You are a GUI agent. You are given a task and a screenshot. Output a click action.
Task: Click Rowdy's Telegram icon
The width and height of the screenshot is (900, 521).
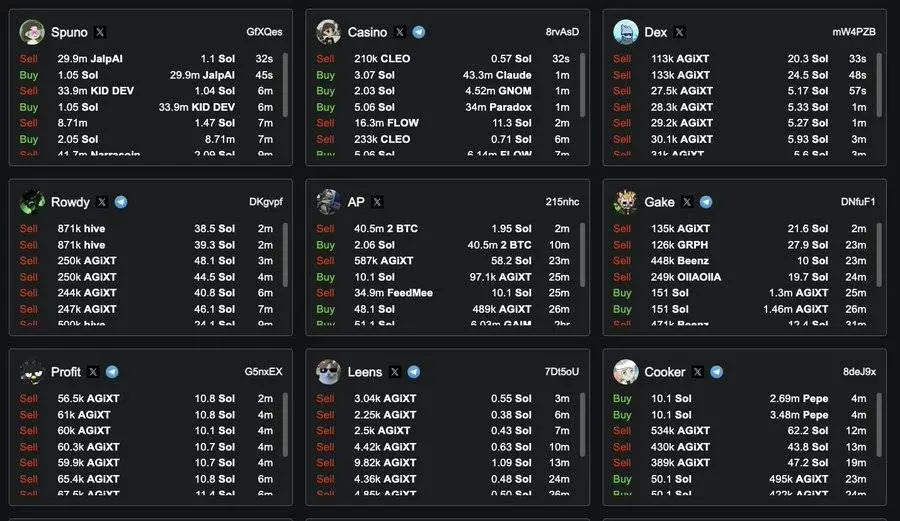coord(121,202)
